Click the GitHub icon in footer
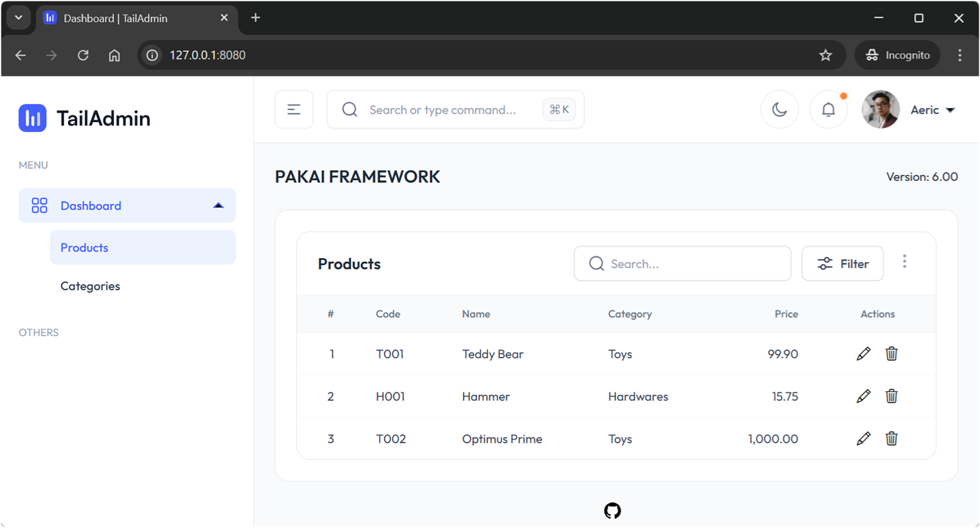 (x=612, y=511)
